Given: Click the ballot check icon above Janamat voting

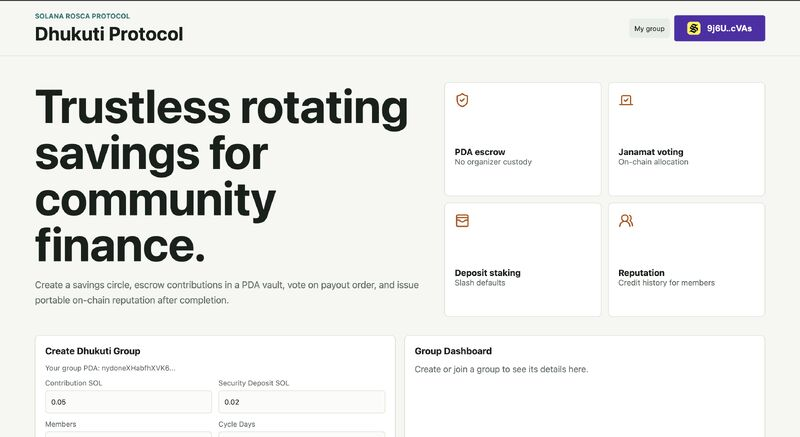Looking at the screenshot, I should [626, 100].
